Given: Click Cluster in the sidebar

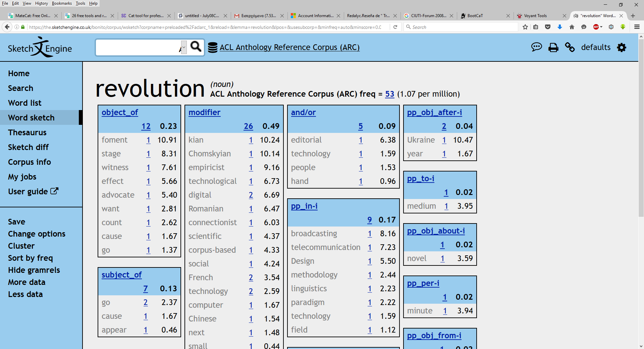Looking at the screenshot, I should (x=21, y=246).
